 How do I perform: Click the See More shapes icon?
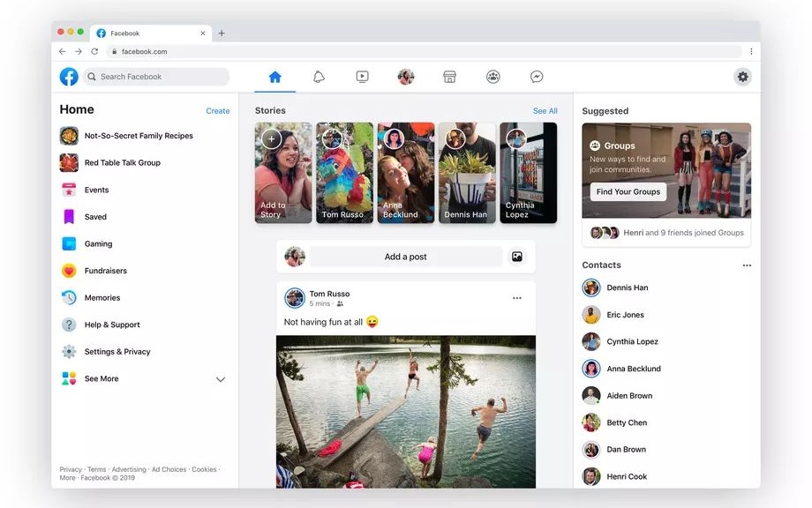(69, 378)
